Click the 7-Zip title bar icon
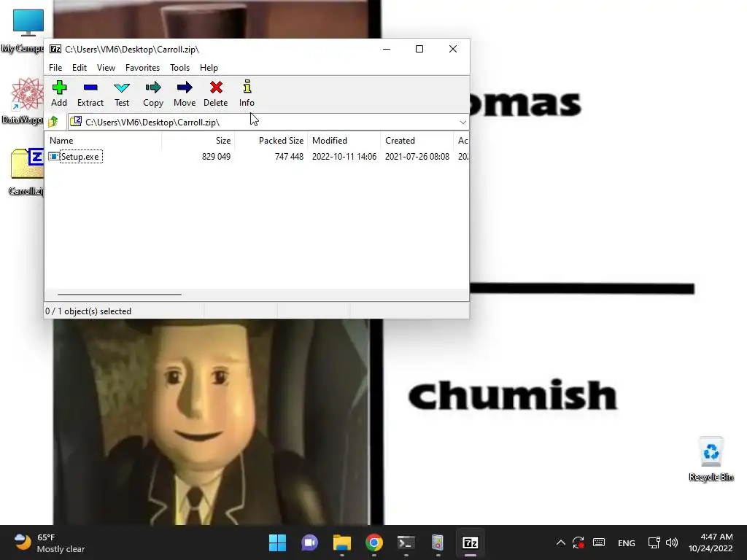This screenshot has width=747, height=560. click(x=55, y=49)
